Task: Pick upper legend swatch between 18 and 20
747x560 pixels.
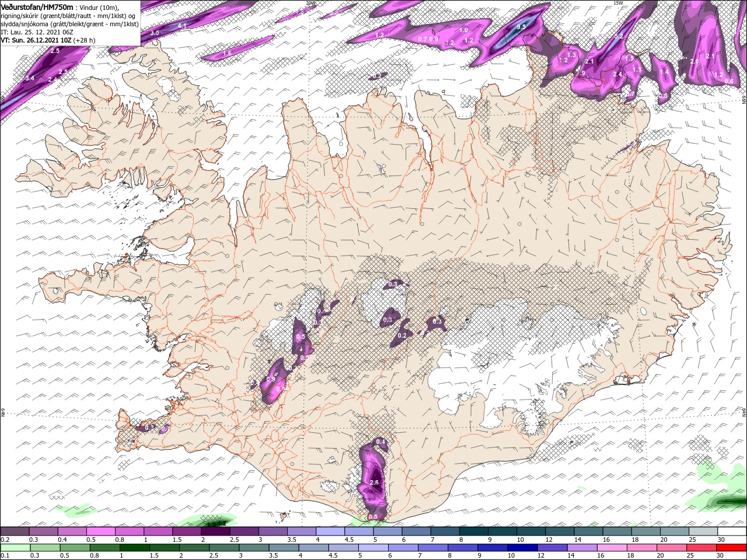Action: pos(646,532)
